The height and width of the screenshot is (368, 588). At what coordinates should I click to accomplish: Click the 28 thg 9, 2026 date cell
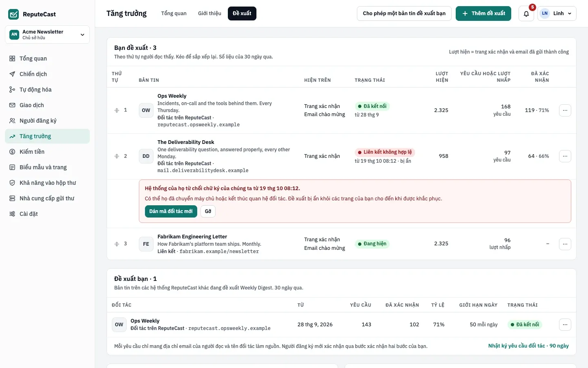315,325
